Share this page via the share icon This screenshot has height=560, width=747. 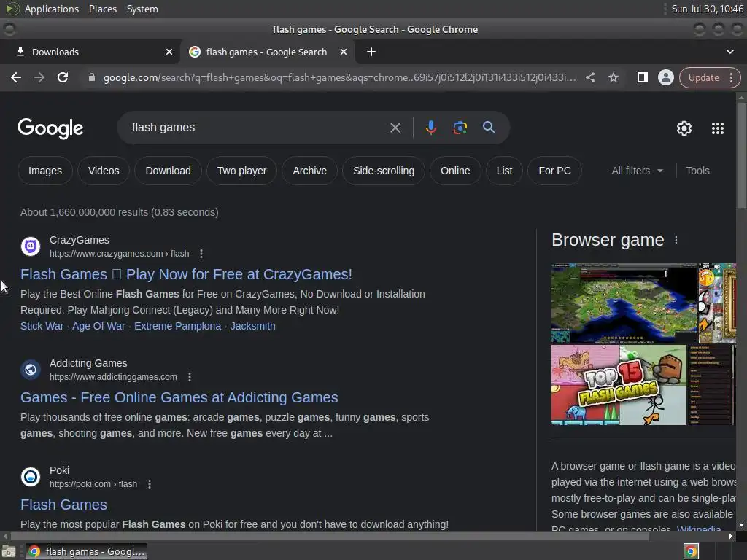coord(589,77)
